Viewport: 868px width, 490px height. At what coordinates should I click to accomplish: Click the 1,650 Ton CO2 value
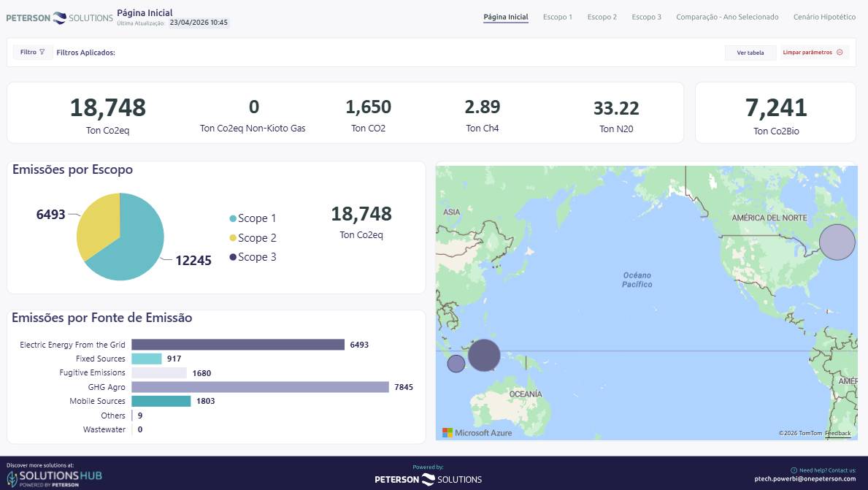click(x=369, y=107)
